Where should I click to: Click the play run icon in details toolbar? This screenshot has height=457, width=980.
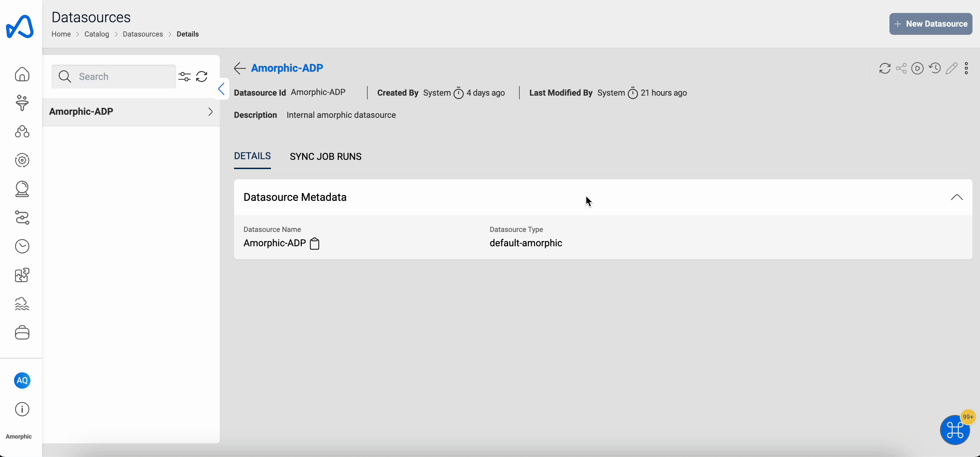click(917, 68)
